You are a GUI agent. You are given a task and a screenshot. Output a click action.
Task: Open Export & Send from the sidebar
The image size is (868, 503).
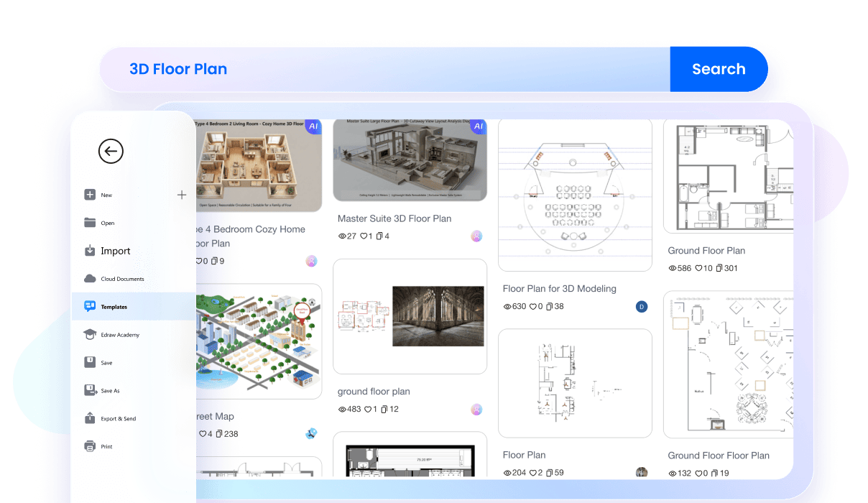(90, 418)
